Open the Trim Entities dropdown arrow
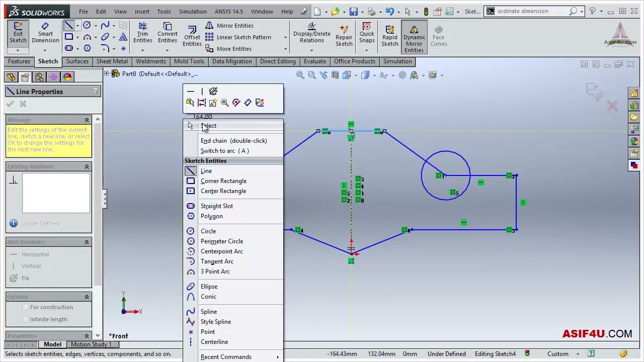The height and width of the screenshot is (362, 644). (x=142, y=50)
